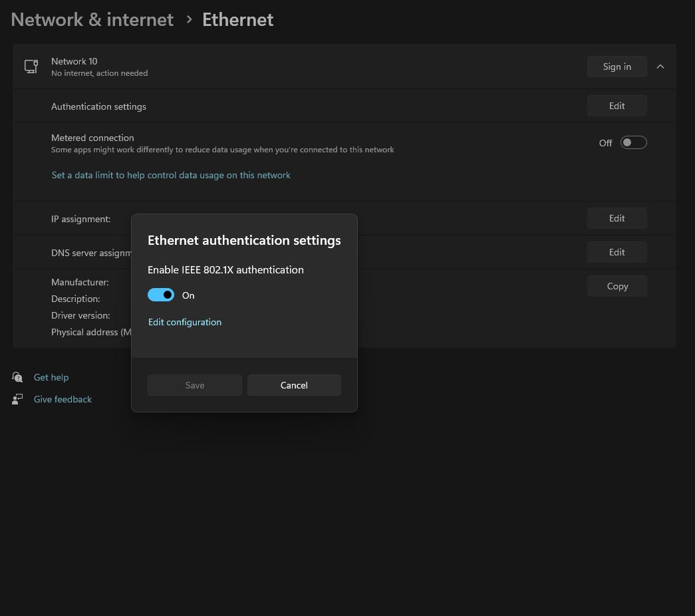Screen dimensions: 695x616
Task: Go back to Network & internet
Action: (92, 20)
